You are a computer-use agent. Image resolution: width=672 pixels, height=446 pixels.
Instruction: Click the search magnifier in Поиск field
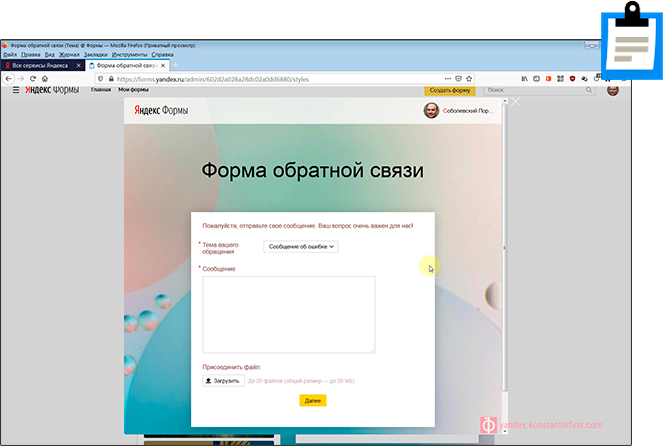click(x=589, y=90)
